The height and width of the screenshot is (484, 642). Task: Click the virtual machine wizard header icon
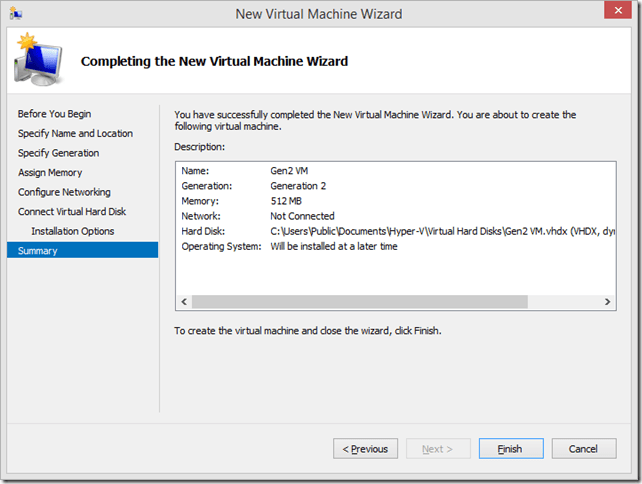coord(35,60)
